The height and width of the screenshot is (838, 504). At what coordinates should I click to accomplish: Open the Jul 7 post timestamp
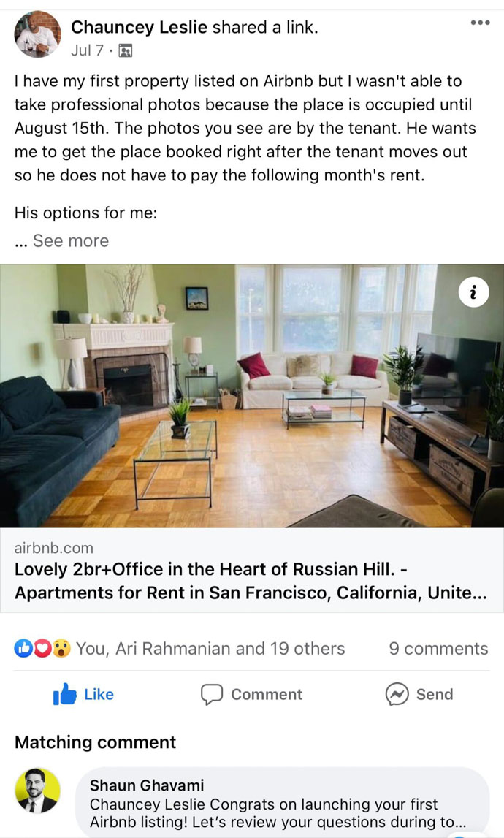coord(87,50)
